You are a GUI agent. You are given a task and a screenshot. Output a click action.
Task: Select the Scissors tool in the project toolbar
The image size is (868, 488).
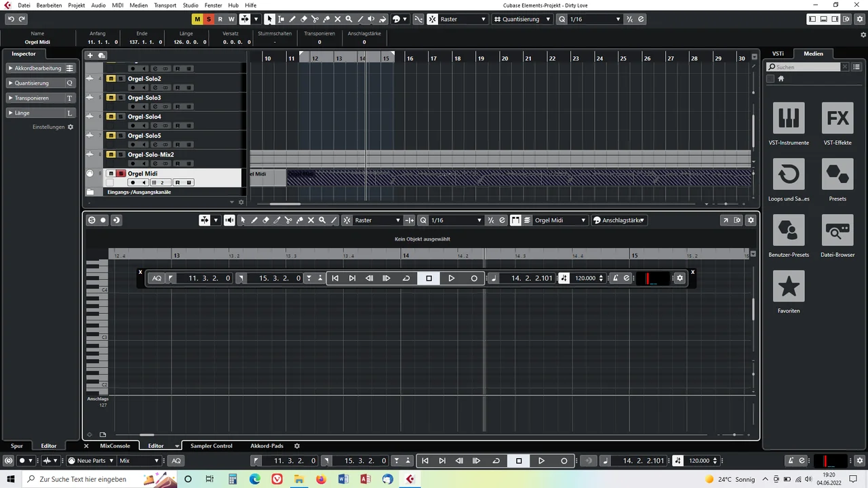[315, 19]
